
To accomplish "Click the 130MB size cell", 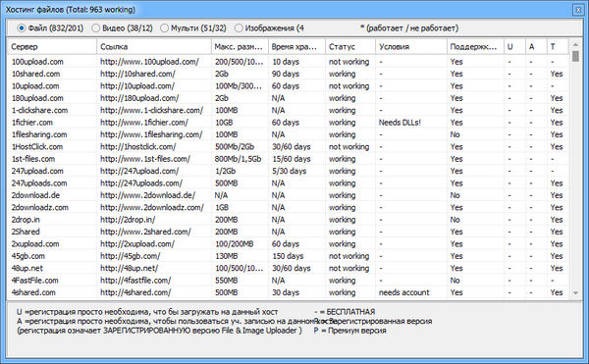I will tap(226, 256).
